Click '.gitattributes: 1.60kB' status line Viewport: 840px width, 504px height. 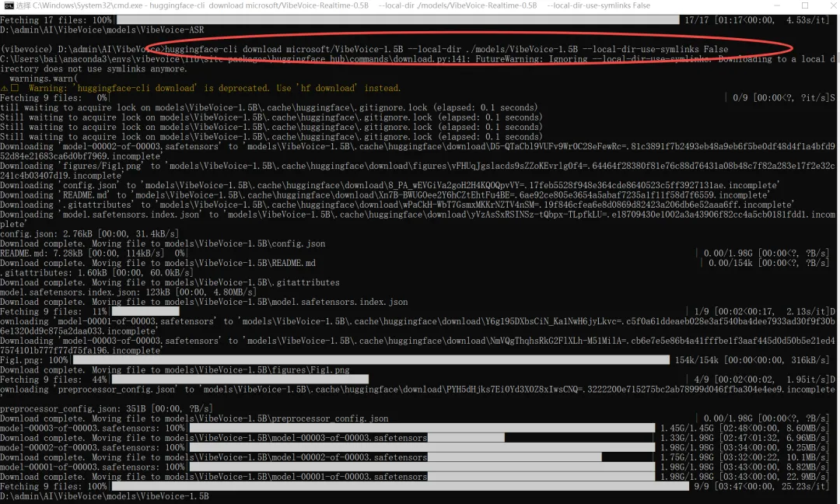[x=96, y=273]
